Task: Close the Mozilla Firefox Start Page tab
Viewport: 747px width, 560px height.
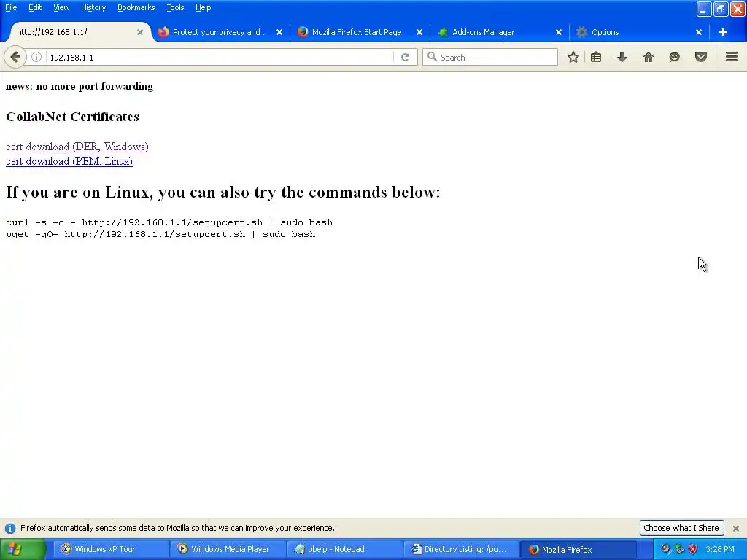Action: tap(419, 32)
